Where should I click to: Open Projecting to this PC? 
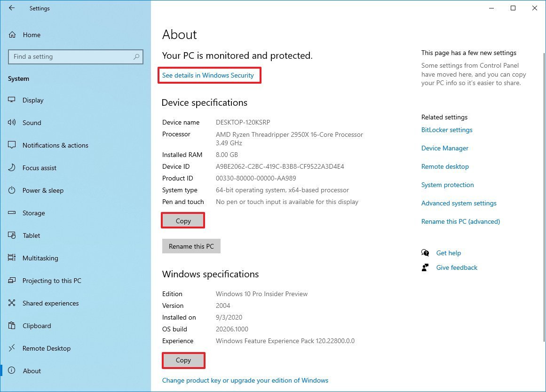(52, 281)
